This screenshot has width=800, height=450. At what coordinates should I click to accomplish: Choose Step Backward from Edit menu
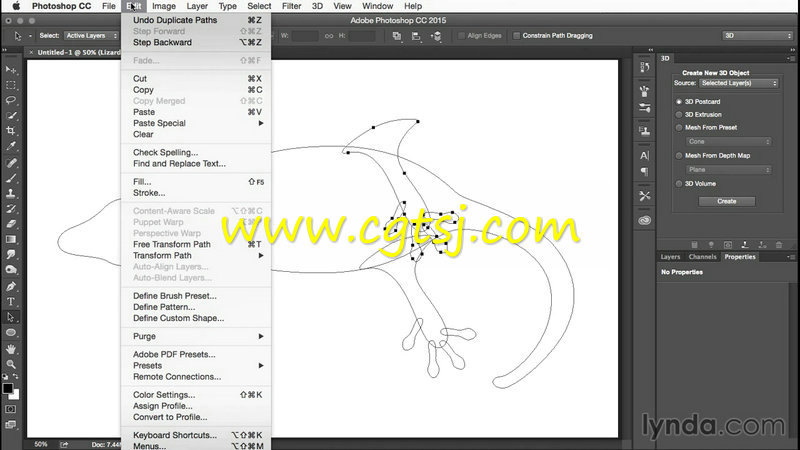coord(196,42)
